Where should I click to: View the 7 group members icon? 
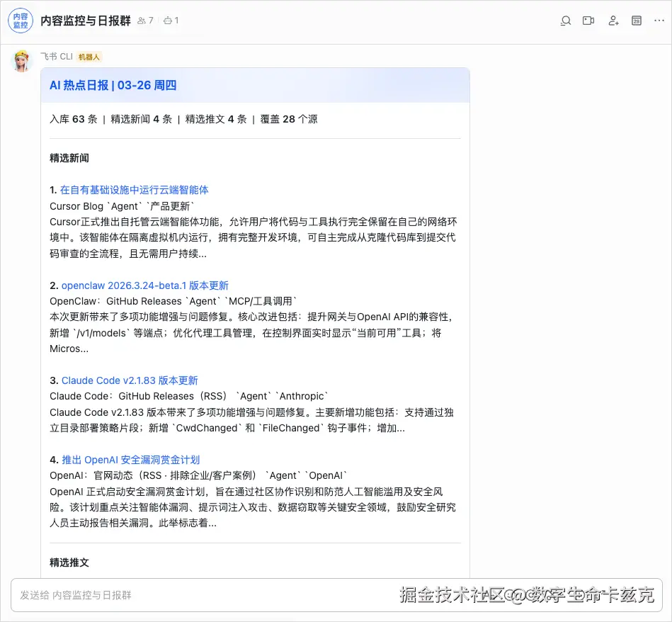(143, 21)
